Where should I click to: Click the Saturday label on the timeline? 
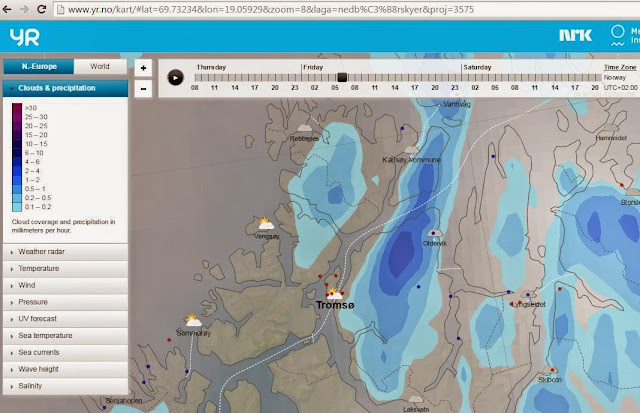tap(477, 67)
